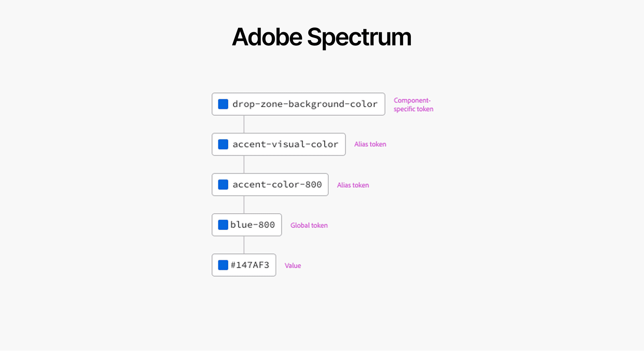The image size is (644, 351).
Task: Click the Alias token label beside accent-visual-color
Action: [x=370, y=144]
